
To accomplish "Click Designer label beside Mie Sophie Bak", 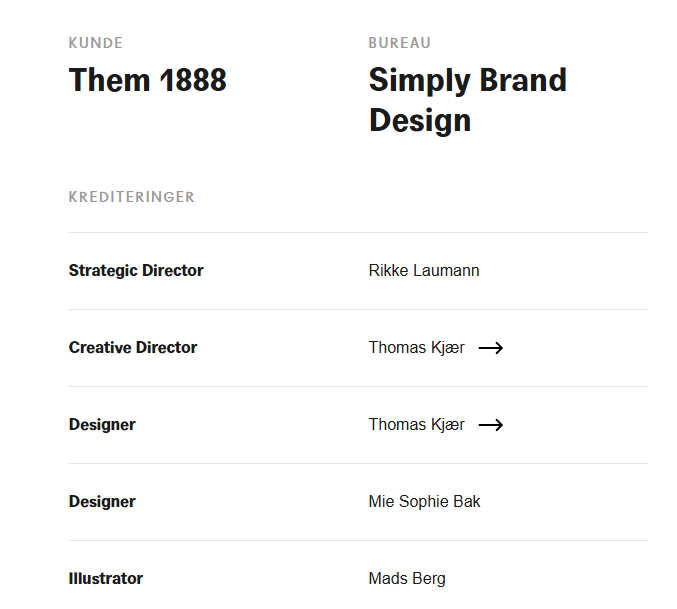I will coord(102,502).
